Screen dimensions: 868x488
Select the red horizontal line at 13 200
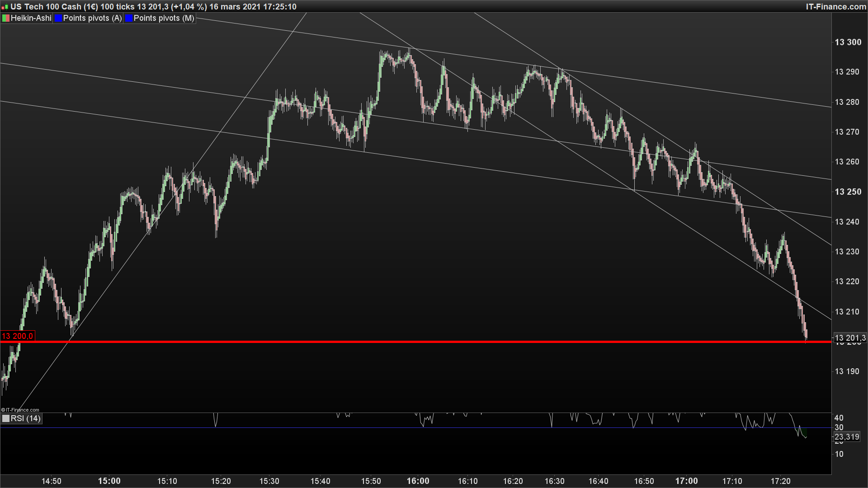tap(407, 342)
